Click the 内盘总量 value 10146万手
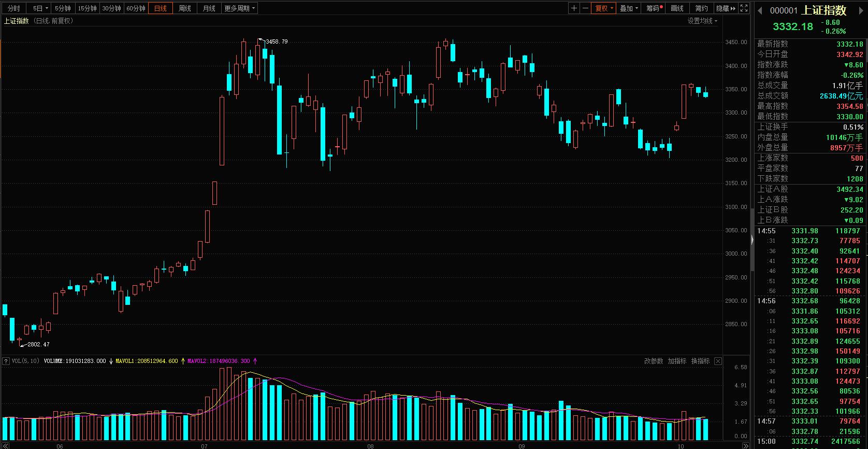This screenshot has width=868, height=449. [x=845, y=137]
